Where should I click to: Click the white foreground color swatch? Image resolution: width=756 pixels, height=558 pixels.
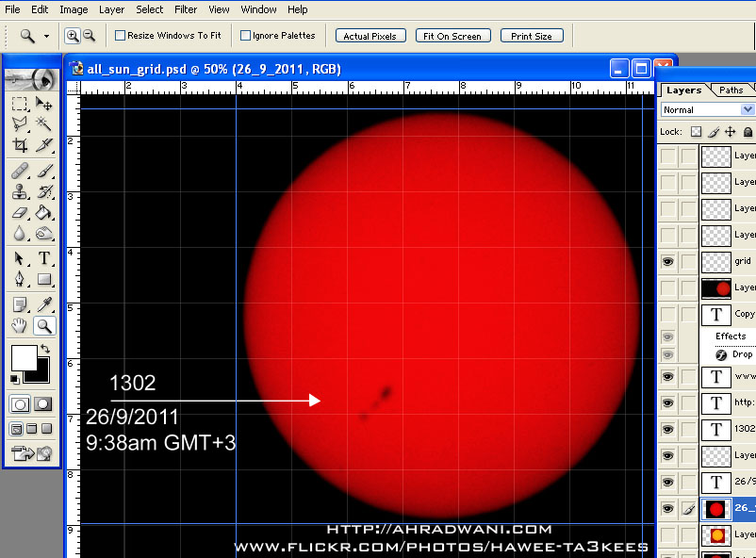24,357
